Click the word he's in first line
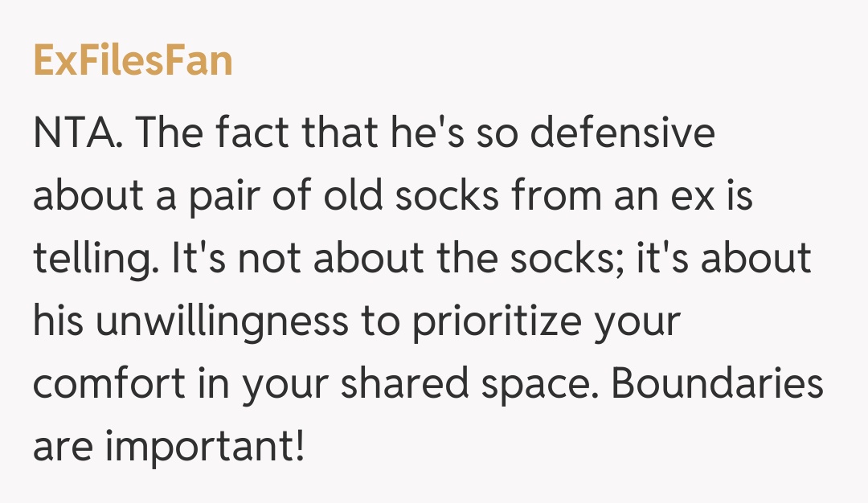Image resolution: width=868 pixels, height=503 pixels. [440, 134]
